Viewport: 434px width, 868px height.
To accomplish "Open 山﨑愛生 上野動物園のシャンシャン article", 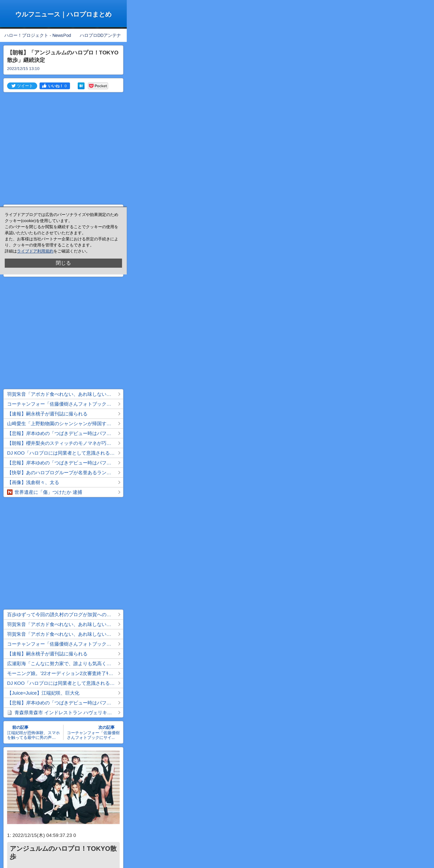I will tap(59, 424).
